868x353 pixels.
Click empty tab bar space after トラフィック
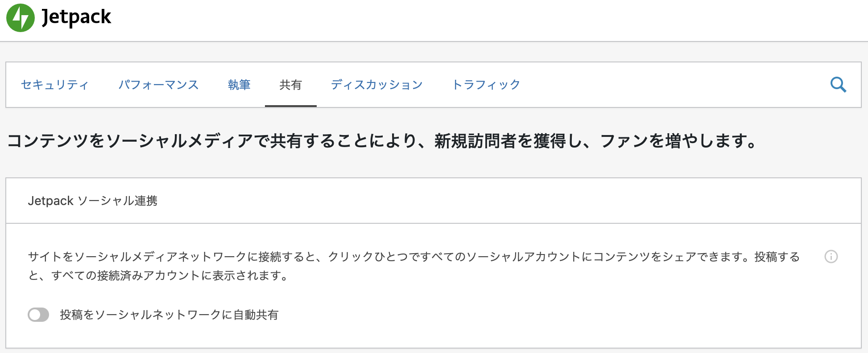coord(669,85)
